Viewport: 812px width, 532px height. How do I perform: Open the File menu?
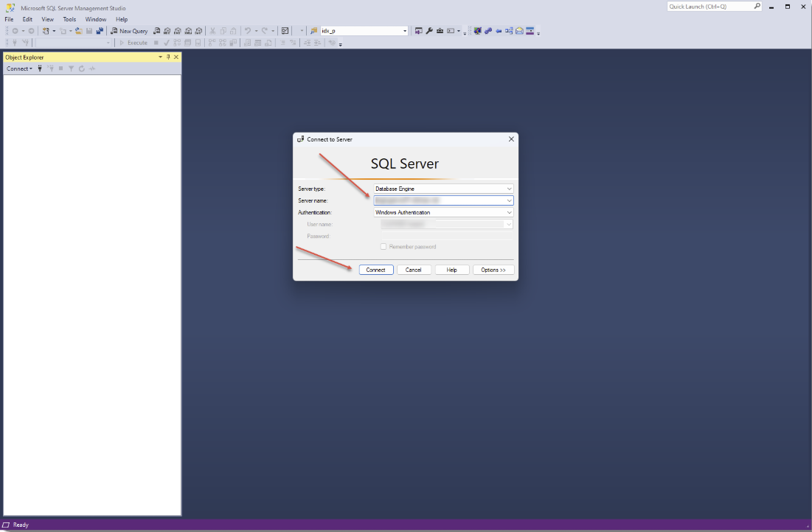pyautogui.click(x=10, y=19)
